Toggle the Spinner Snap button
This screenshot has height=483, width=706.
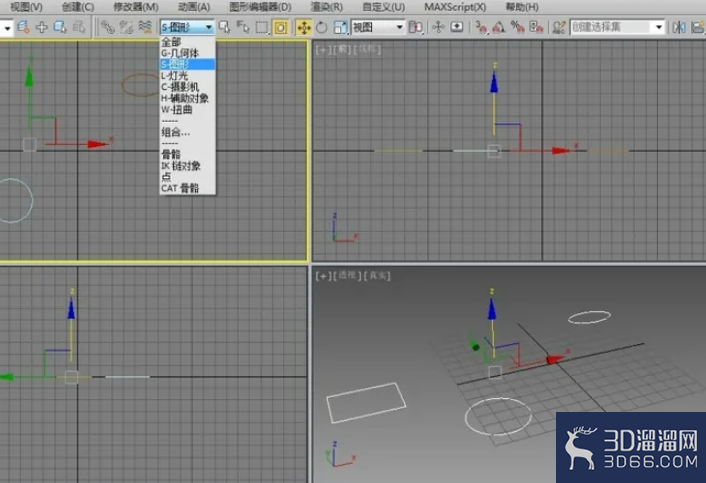(x=536, y=27)
